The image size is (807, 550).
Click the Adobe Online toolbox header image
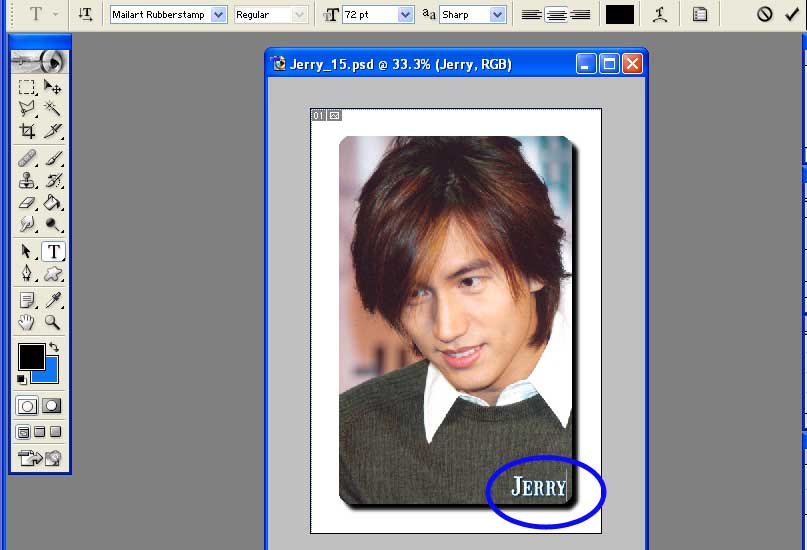(x=39, y=62)
